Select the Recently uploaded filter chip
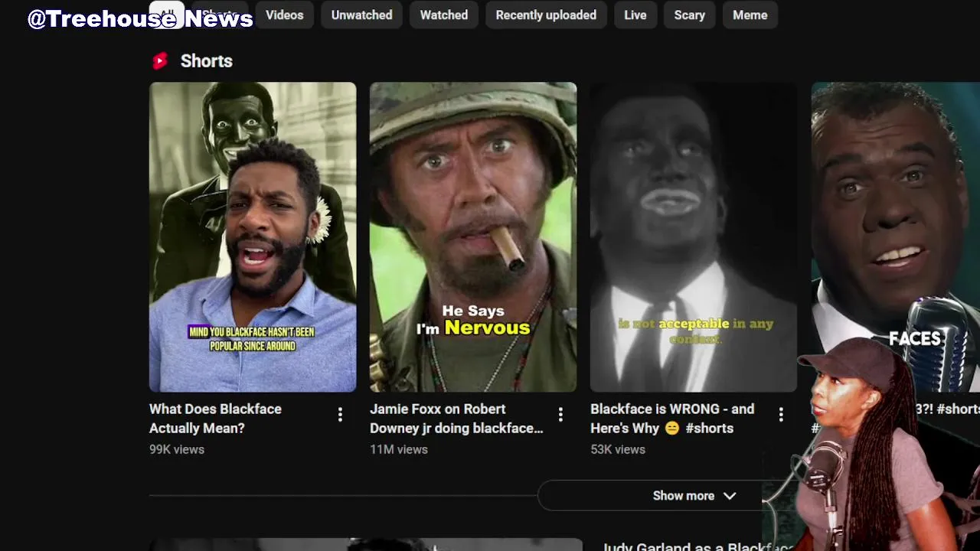 click(546, 15)
